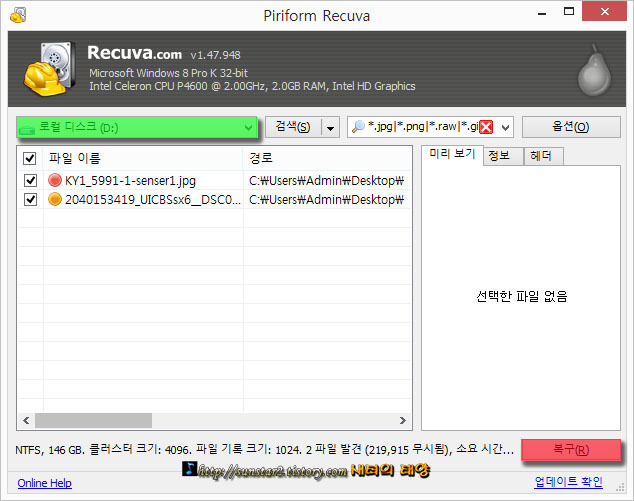The width and height of the screenshot is (634, 501).
Task: Click the red status dot of KY1_5991-1-senser1.jpg
Action: tap(55, 180)
